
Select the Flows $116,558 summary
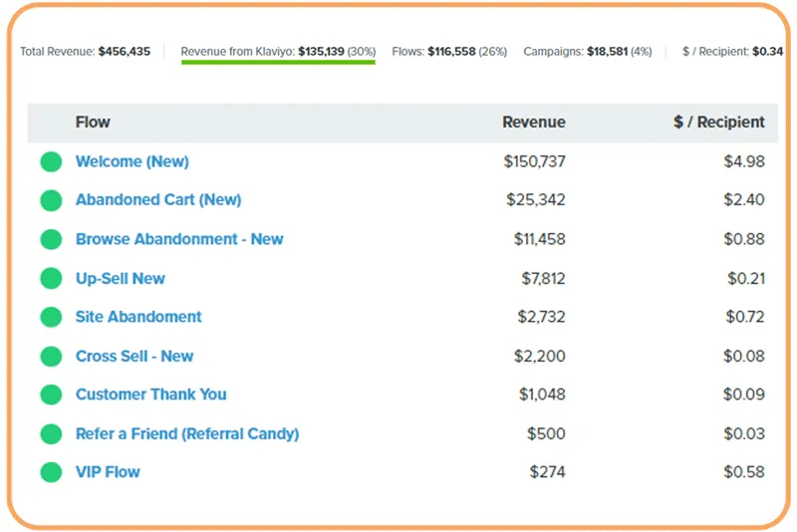(449, 52)
